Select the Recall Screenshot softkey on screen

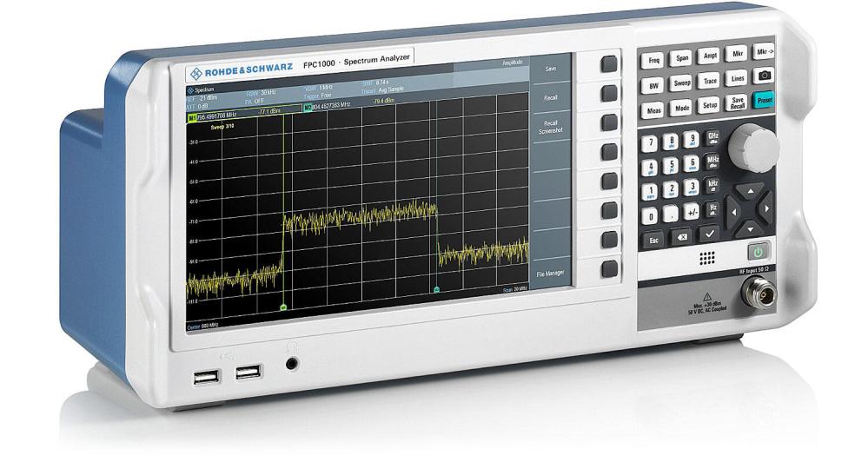coord(550,130)
